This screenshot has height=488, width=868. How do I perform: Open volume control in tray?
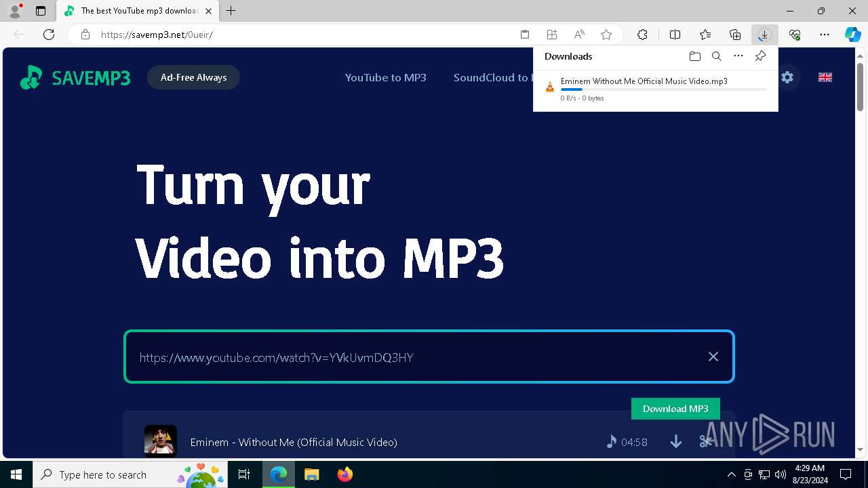click(780, 474)
